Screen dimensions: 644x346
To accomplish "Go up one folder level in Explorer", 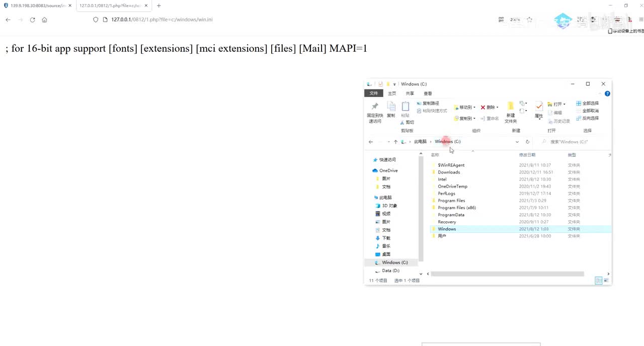I will pyautogui.click(x=395, y=142).
